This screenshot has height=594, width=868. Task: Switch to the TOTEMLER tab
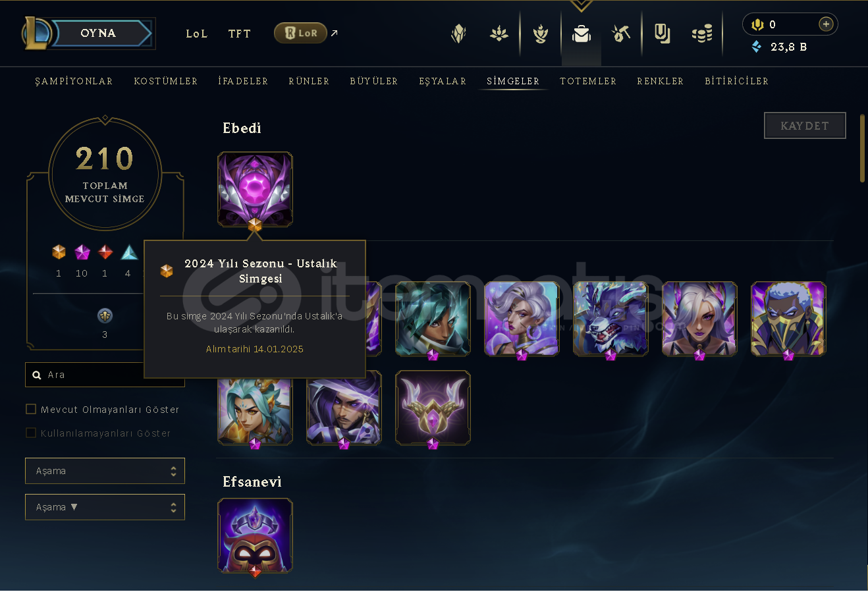click(588, 81)
